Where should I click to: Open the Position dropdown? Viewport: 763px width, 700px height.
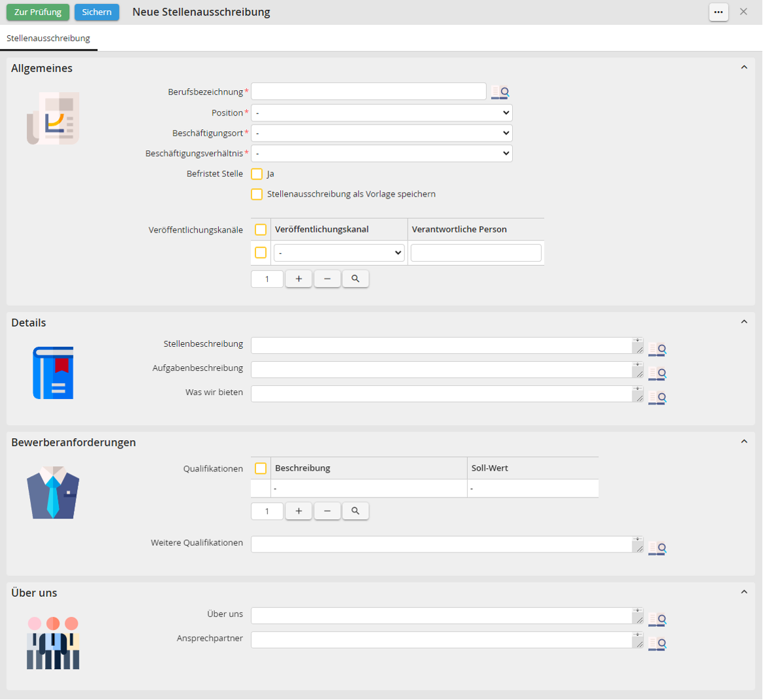[381, 113]
